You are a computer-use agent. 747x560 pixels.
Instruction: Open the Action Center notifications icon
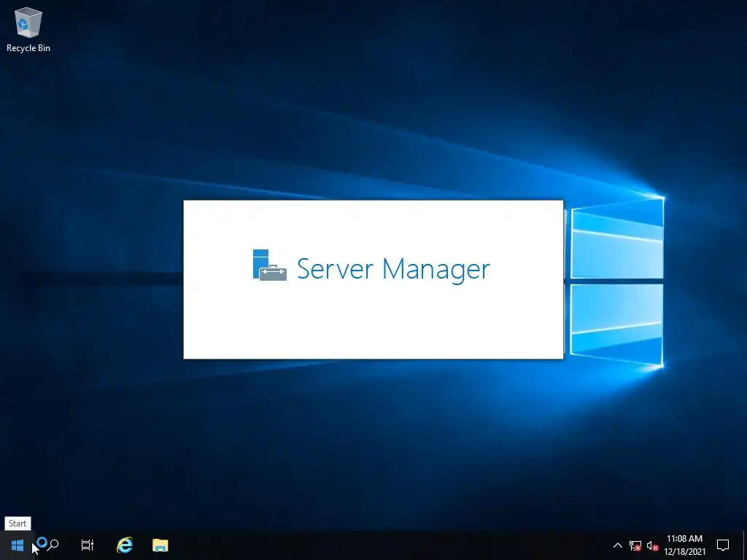coord(723,545)
